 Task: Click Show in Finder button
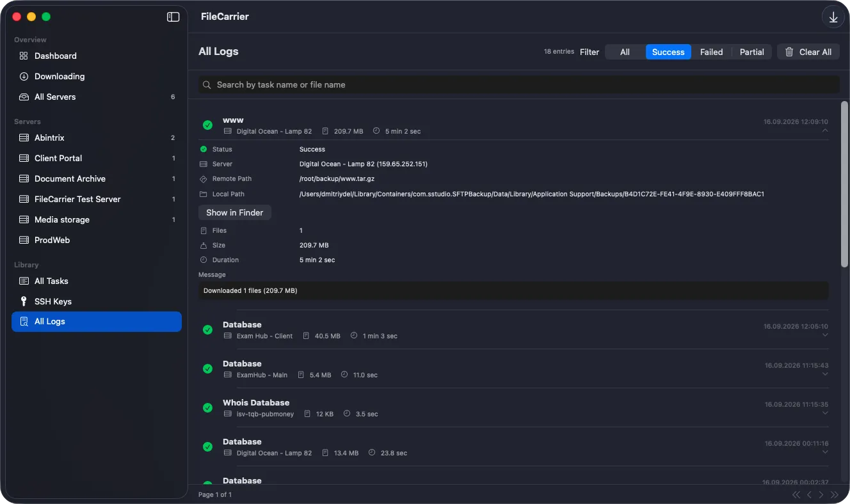tap(235, 212)
